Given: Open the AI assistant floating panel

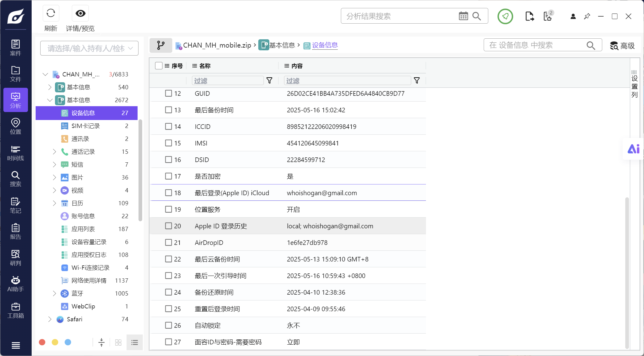Looking at the screenshot, I should click(633, 149).
